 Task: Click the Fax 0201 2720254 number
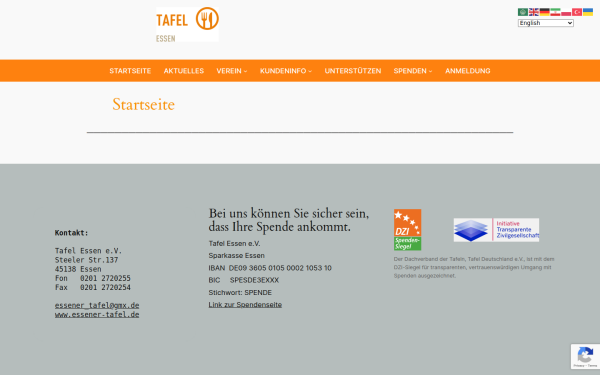pos(93,287)
